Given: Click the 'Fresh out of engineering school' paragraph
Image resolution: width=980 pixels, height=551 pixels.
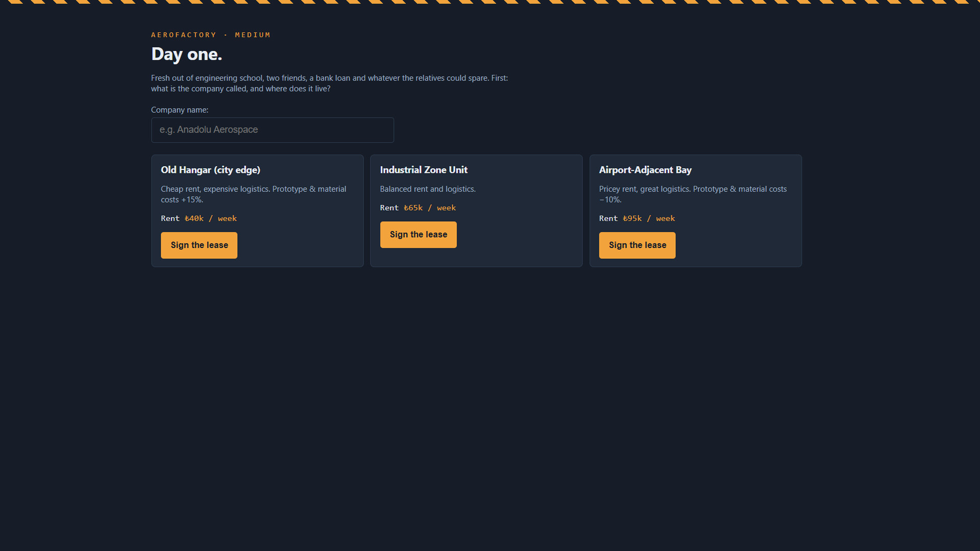Looking at the screenshot, I should pos(330,83).
